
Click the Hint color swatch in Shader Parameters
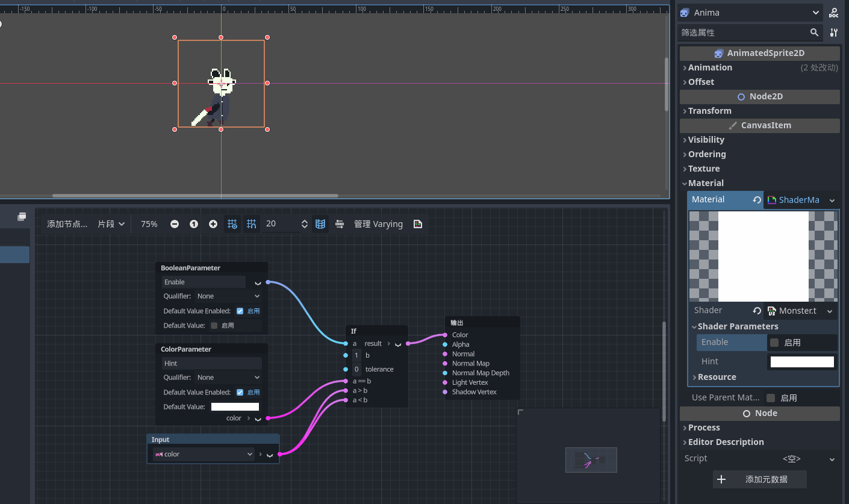pos(802,362)
